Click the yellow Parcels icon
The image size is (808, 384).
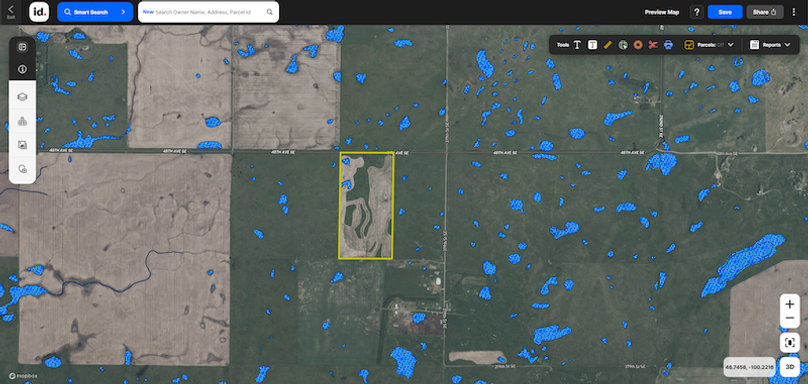(689, 45)
